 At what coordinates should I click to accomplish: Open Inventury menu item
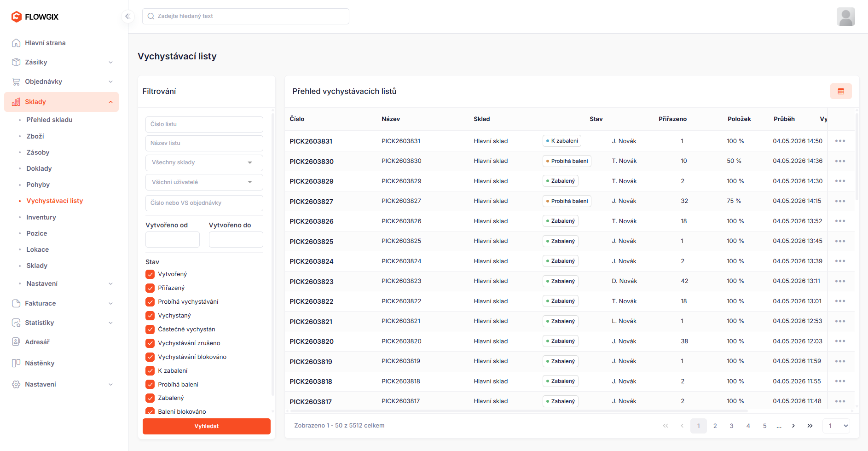41,217
